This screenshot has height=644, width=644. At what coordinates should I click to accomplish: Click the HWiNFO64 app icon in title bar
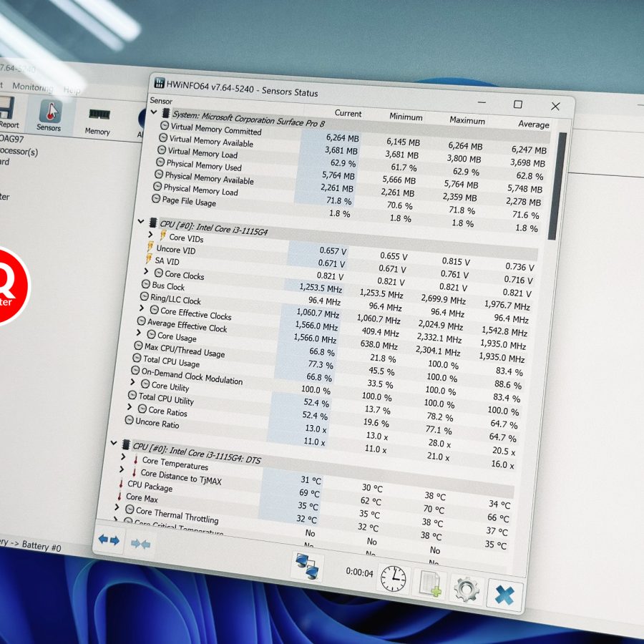(x=160, y=82)
